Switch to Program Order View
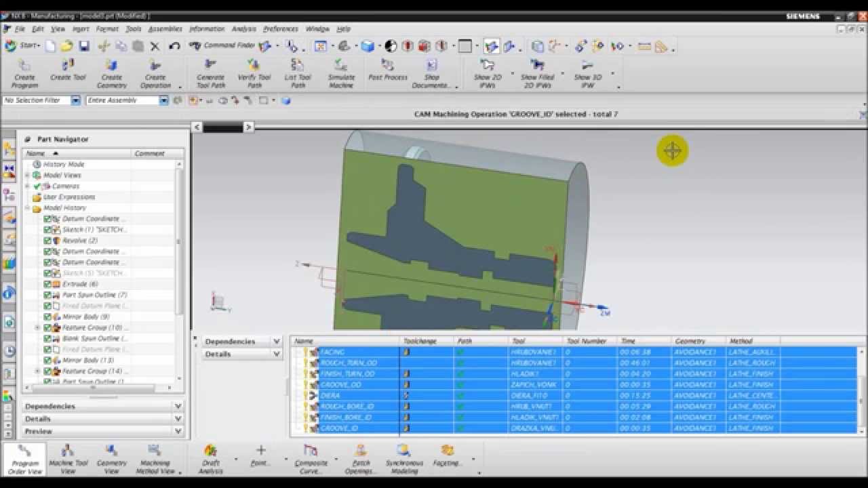This screenshot has height=488, width=868. click(25, 459)
